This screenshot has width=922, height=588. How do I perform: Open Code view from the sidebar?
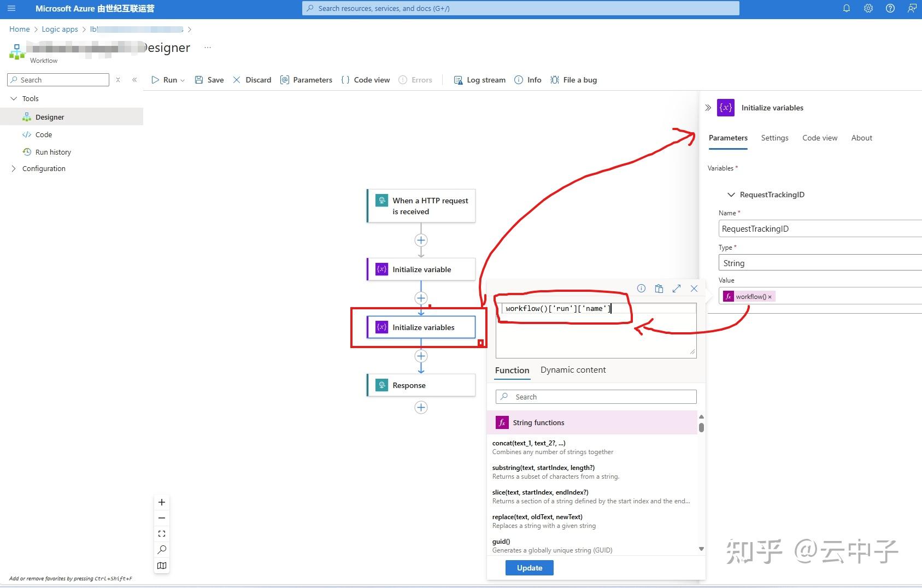(43, 134)
